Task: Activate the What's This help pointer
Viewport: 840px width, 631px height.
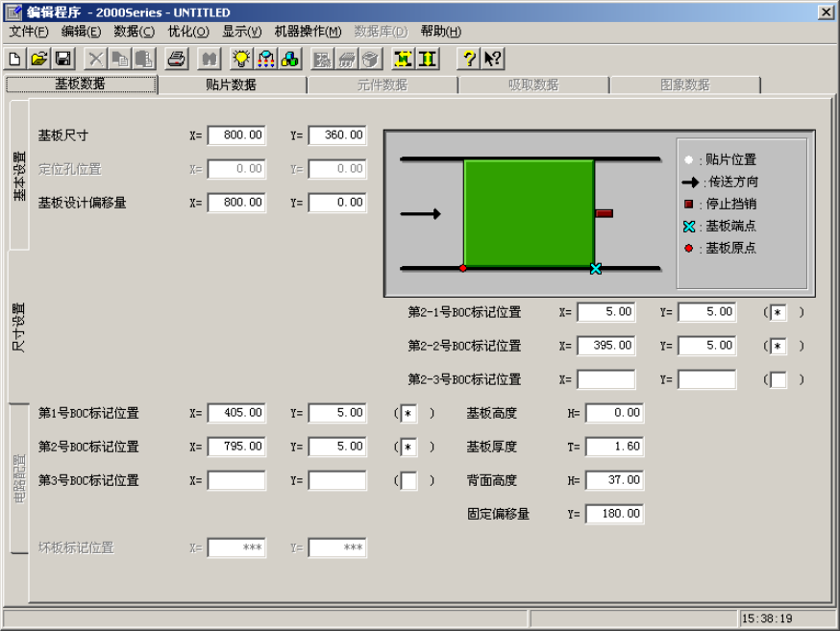Action: point(493,59)
